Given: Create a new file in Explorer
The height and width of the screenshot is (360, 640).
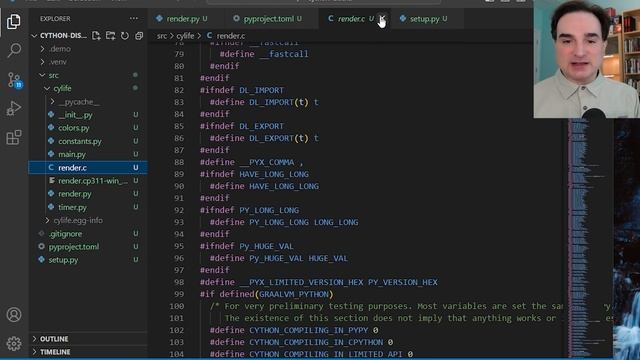Looking at the screenshot, I should coord(96,36).
